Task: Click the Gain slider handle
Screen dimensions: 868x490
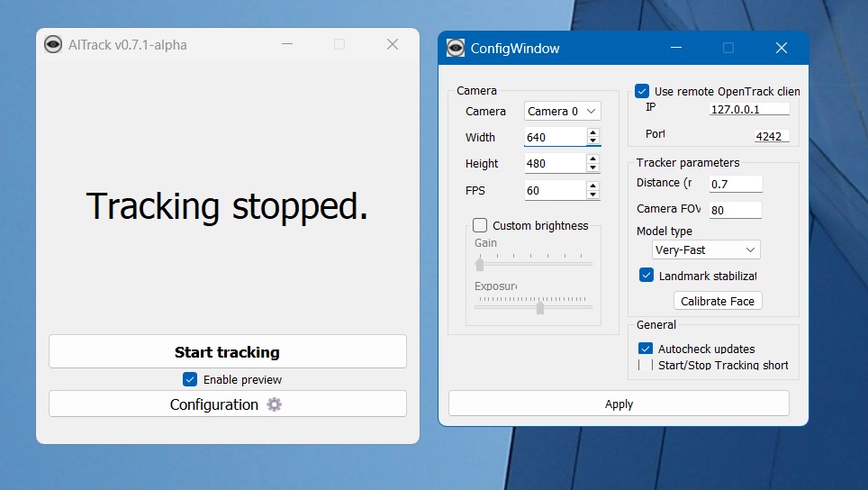Action: click(x=480, y=265)
